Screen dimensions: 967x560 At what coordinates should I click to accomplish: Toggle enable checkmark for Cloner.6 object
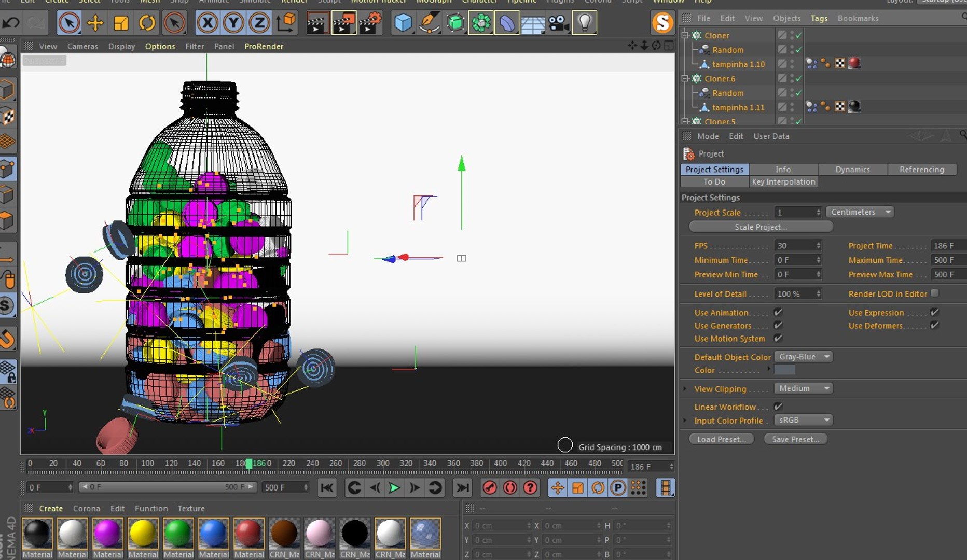point(798,79)
